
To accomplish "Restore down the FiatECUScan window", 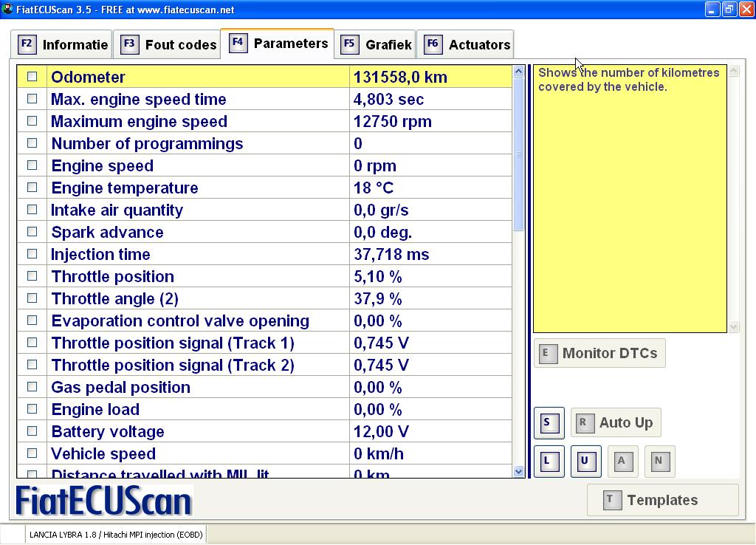I will point(729,9).
